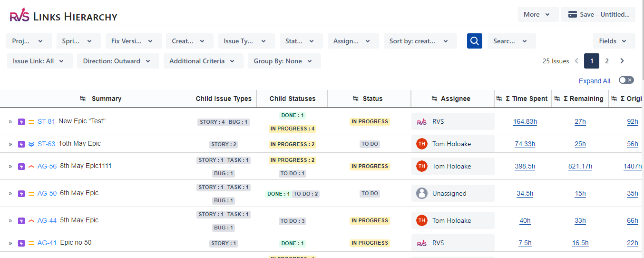This screenshot has height=258, width=644.
Task: Toggle the Expand All switch
Action: (x=626, y=80)
